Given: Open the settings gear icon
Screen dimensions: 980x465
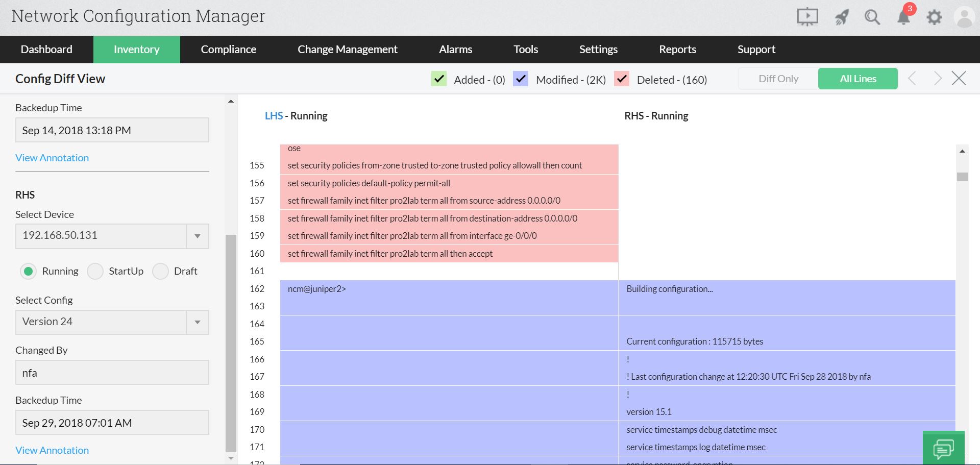Looking at the screenshot, I should point(935,17).
